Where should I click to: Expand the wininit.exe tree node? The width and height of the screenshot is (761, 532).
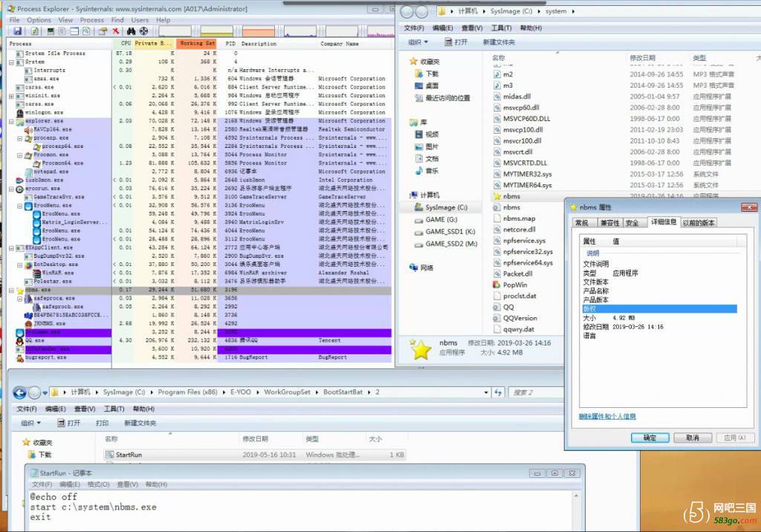coord(12,96)
